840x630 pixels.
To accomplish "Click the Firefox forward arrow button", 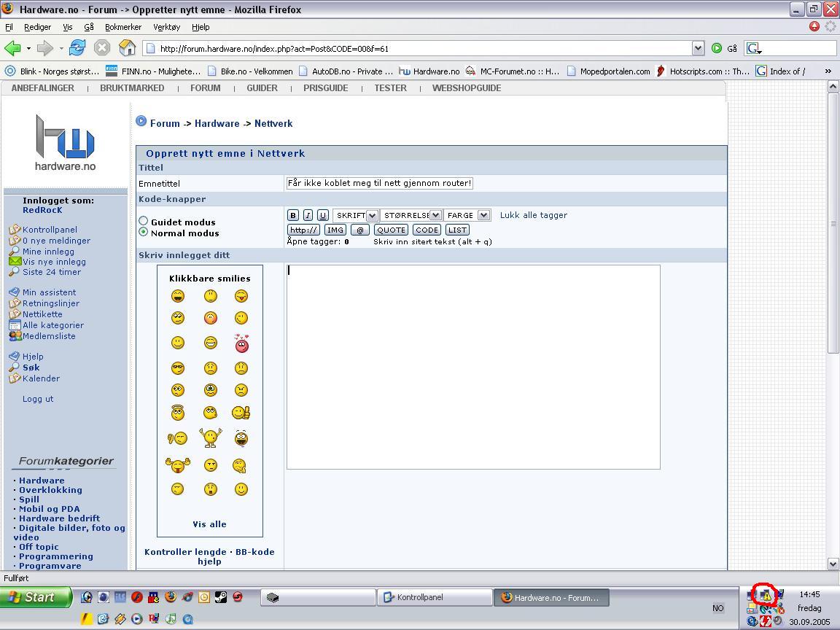I will pos(45,48).
